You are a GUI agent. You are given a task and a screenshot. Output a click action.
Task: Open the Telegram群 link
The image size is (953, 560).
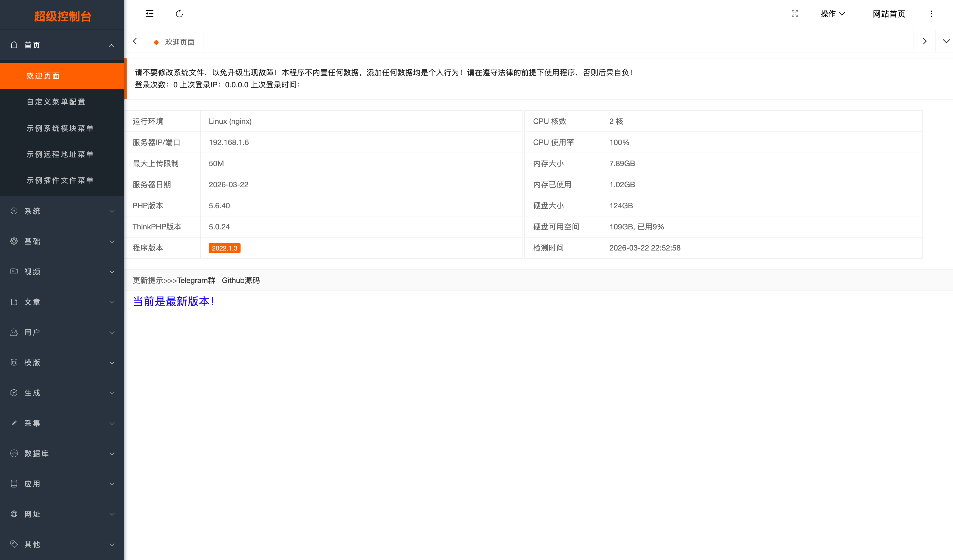[196, 280]
